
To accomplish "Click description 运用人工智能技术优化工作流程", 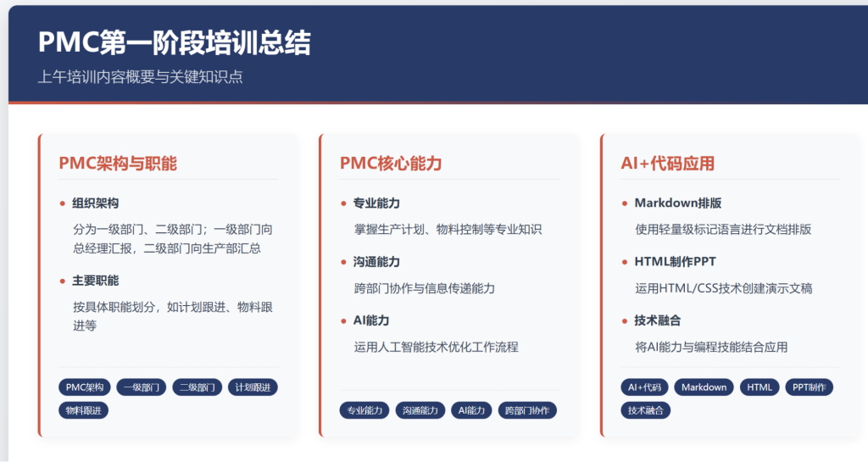I will coord(437,347).
